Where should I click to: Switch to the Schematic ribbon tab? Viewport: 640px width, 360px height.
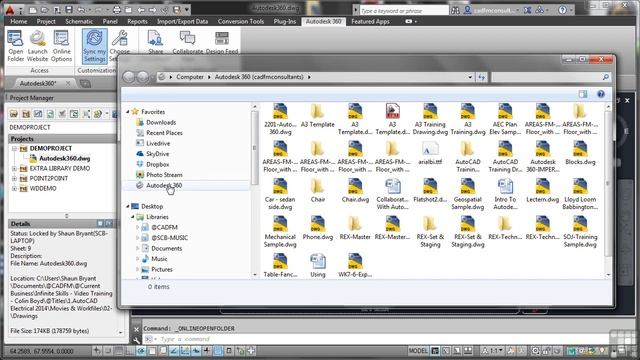[x=79, y=21]
